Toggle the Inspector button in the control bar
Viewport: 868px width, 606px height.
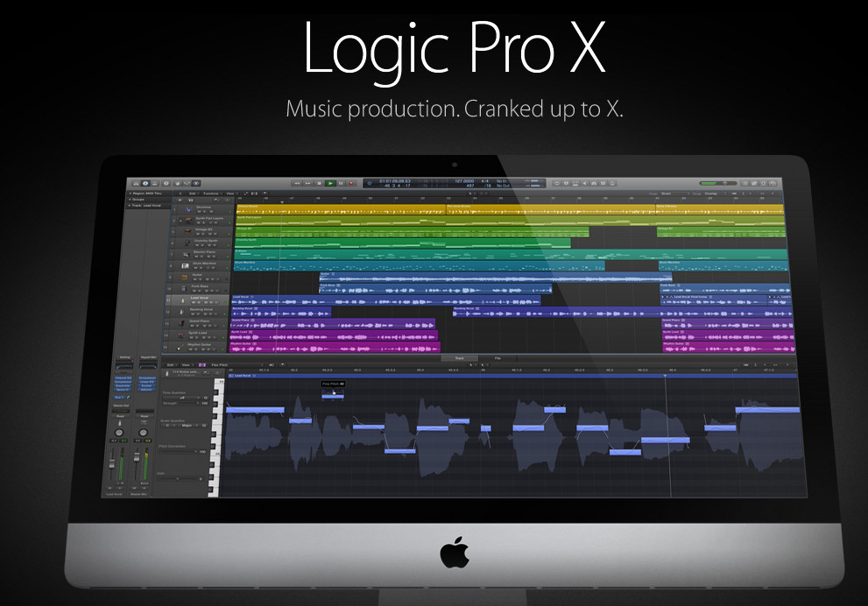[145, 184]
